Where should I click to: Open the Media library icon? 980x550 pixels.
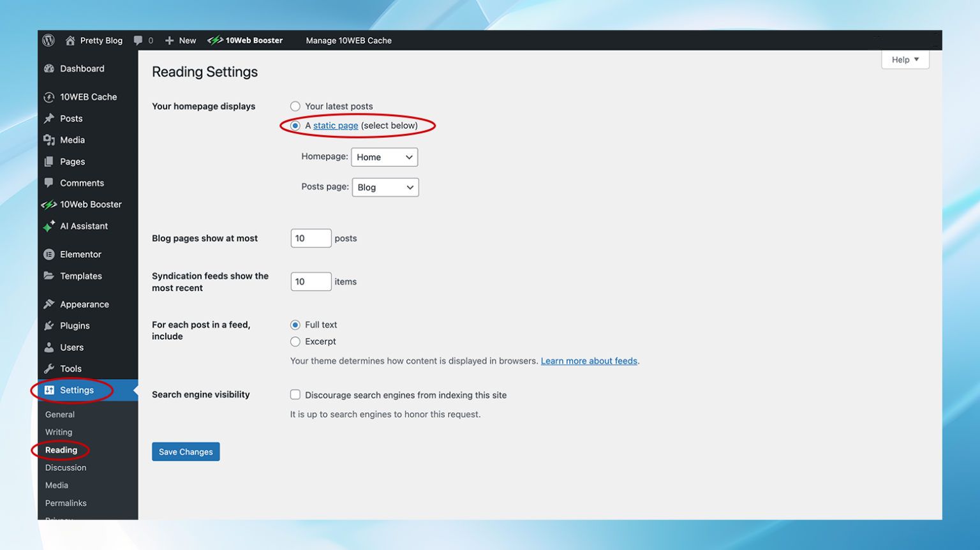click(x=49, y=140)
